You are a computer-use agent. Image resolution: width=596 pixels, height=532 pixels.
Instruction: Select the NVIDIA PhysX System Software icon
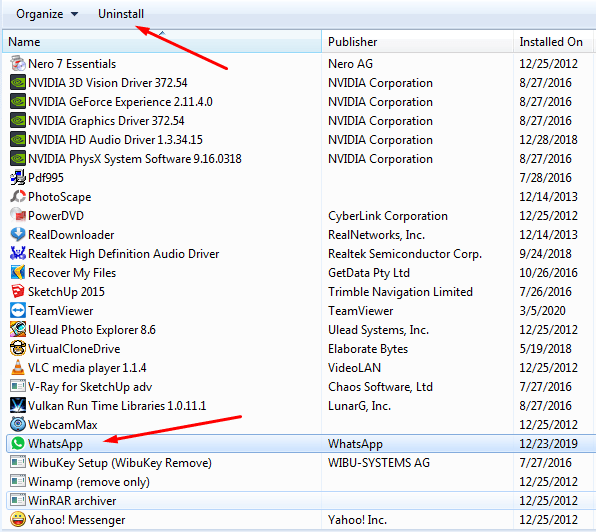[x=18, y=158]
